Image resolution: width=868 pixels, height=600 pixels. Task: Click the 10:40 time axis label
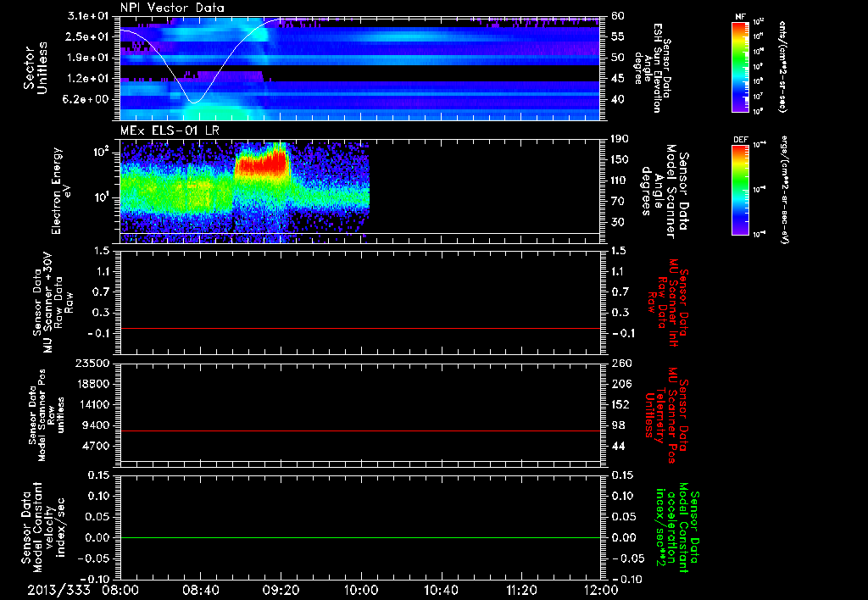[x=441, y=590]
